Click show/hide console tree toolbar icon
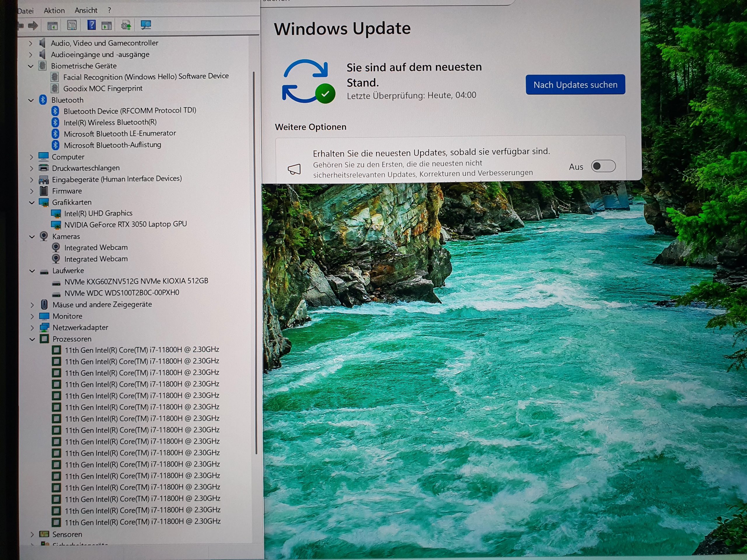 (52, 25)
